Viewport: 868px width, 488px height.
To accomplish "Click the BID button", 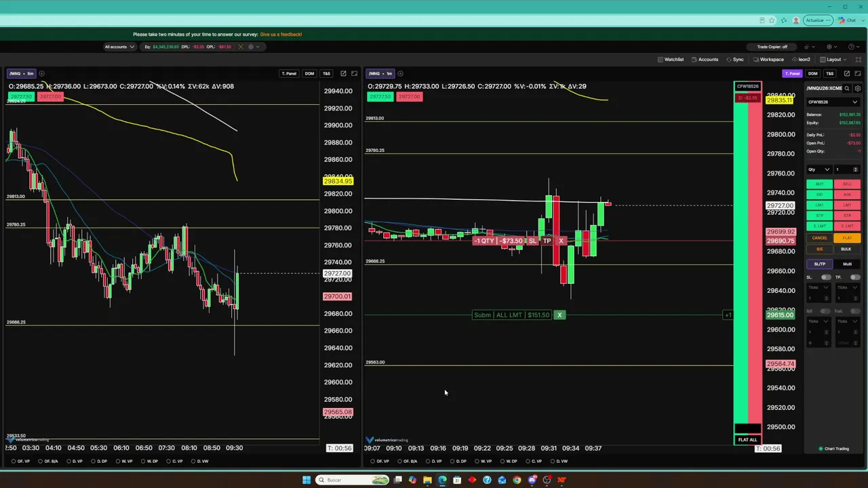I will pyautogui.click(x=819, y=195).
